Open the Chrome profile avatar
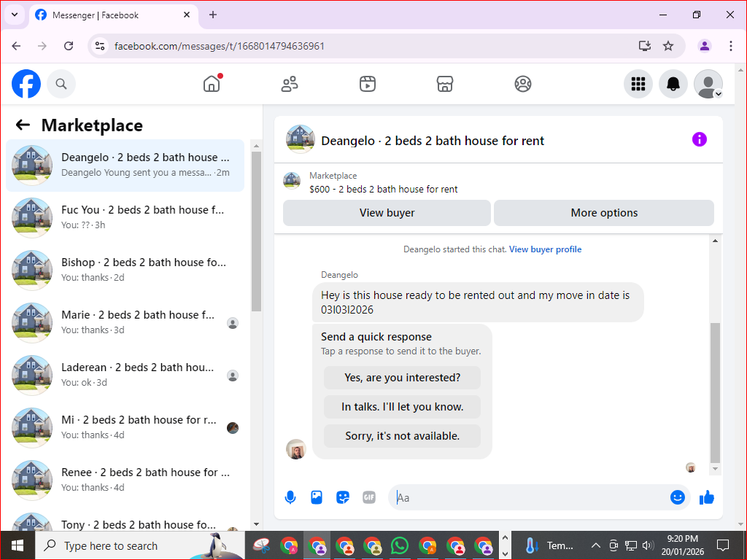This screenshot has width=747, height=560. pos(704,46)
